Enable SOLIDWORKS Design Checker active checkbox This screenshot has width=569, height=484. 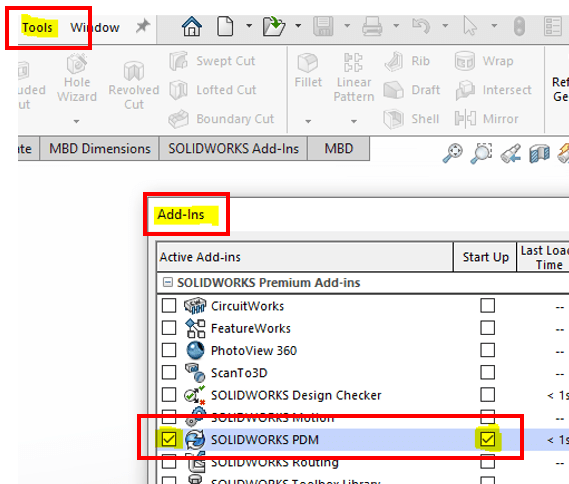tap(169, 395)
